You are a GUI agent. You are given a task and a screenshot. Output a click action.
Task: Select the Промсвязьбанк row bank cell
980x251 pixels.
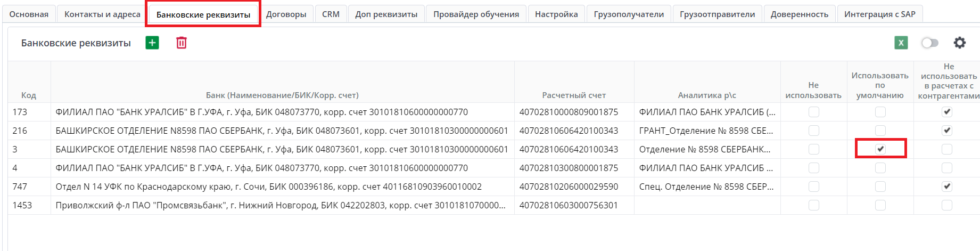tap(281, 205)
